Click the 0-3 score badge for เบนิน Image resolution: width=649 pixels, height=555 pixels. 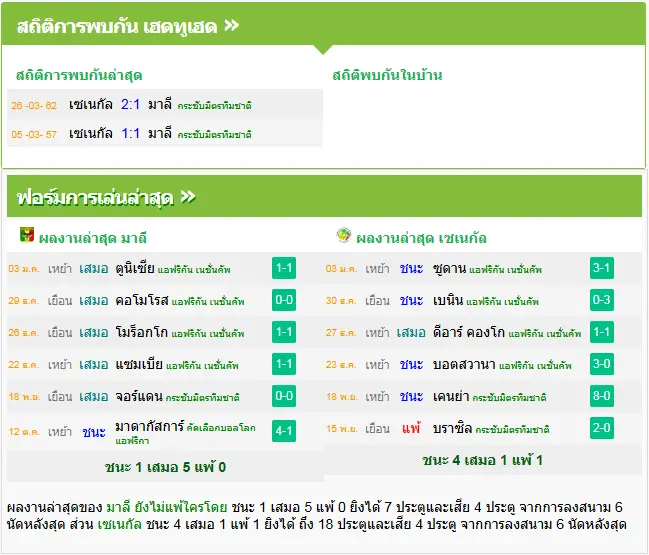pos(601,300)
